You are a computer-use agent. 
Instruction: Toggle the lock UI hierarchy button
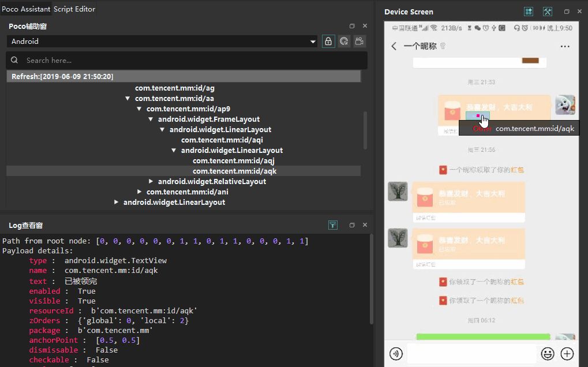pos(327,42)
